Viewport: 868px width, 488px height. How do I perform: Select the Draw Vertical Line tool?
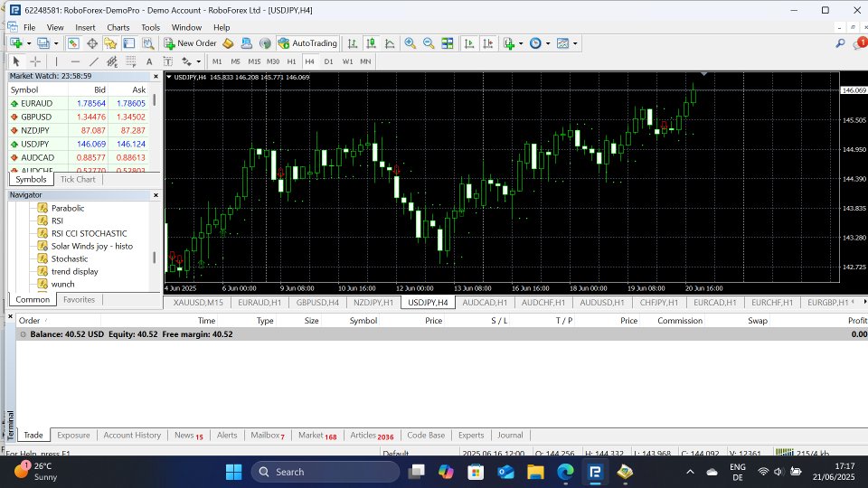coord(56,61)
